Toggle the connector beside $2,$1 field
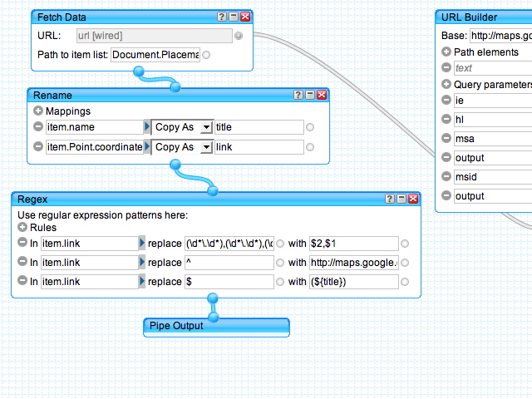532x399 pixels. coord(404,244)
